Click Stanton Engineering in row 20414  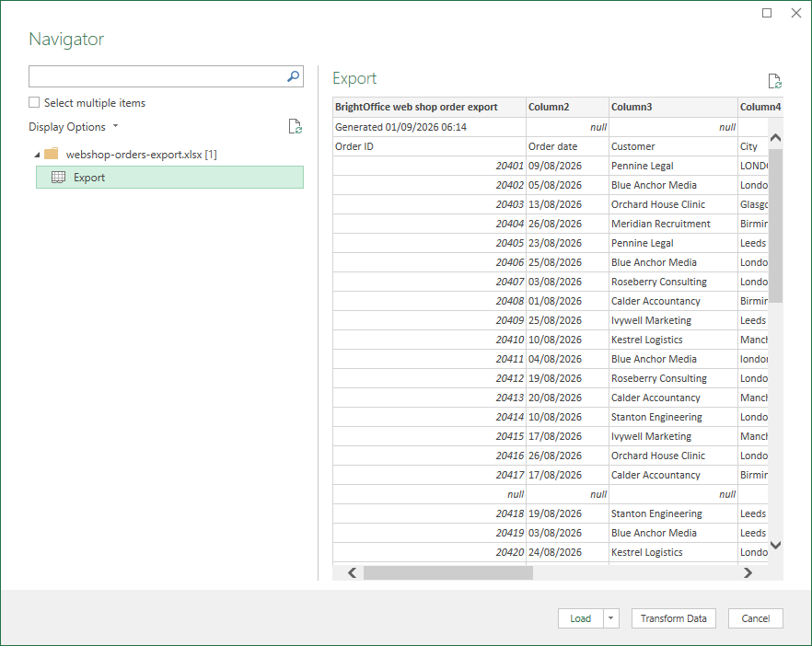[x=674, y=417]
